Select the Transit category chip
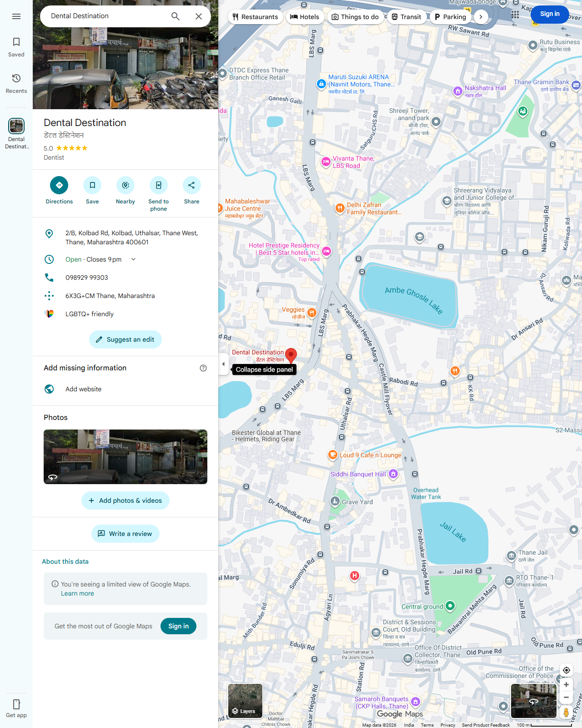The height and width of the screenshot is (728, 582). coord(406,17)
